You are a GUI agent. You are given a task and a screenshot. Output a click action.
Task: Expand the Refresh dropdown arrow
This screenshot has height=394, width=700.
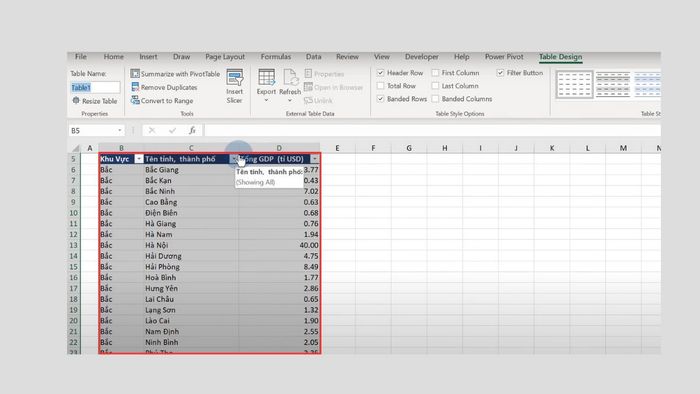pyautogui.click(x=290, y=100)
